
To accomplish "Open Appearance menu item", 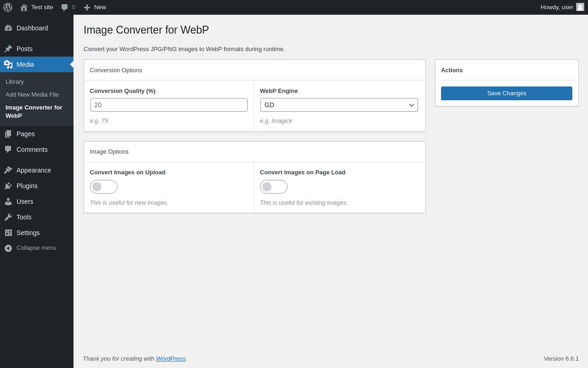I will pos(37,170).
